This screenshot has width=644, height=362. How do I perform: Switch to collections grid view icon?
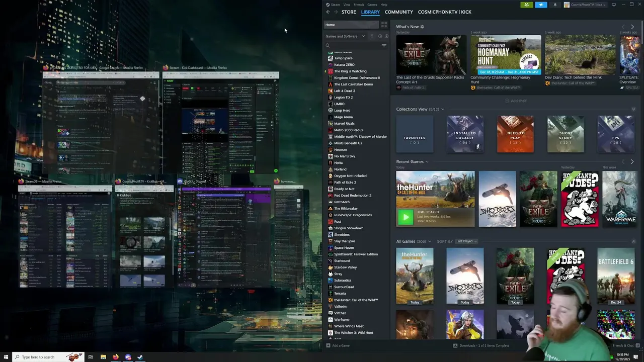[x=384, y=25]
